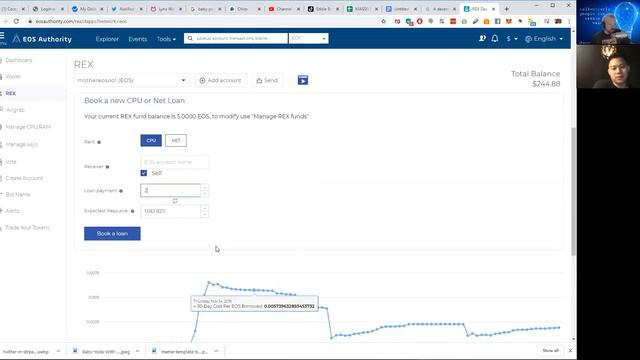Open Airgrab in the sidebar

pyautogui.click(x=16, y=110)
